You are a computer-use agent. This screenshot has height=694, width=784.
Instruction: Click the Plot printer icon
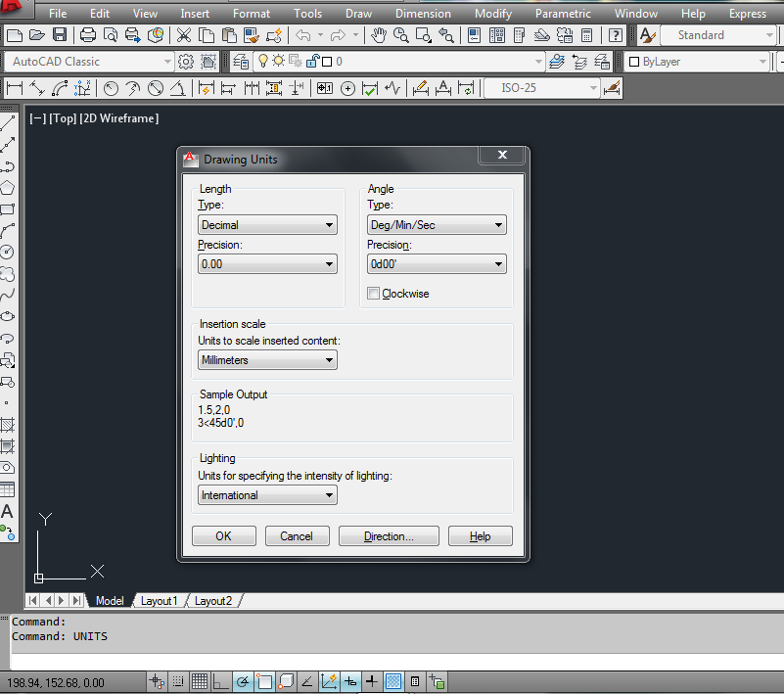88,35
